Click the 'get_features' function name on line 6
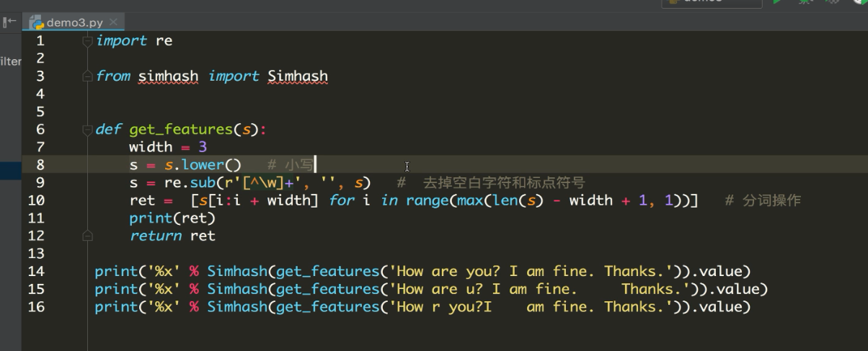Viewport: 868px width, 351px height. click(x=181, y=130)
